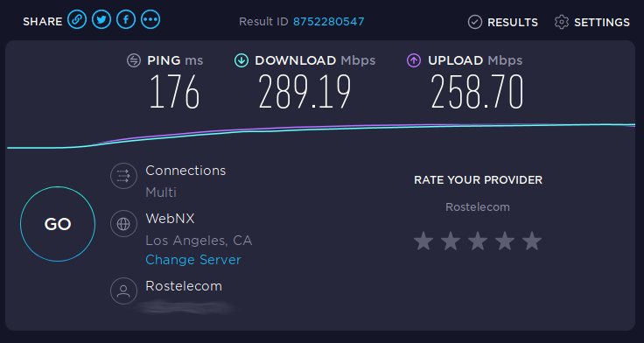This screenshot has width=644, height=343.
Task: Share result on Twitter
Action: [x=101, y=19]
